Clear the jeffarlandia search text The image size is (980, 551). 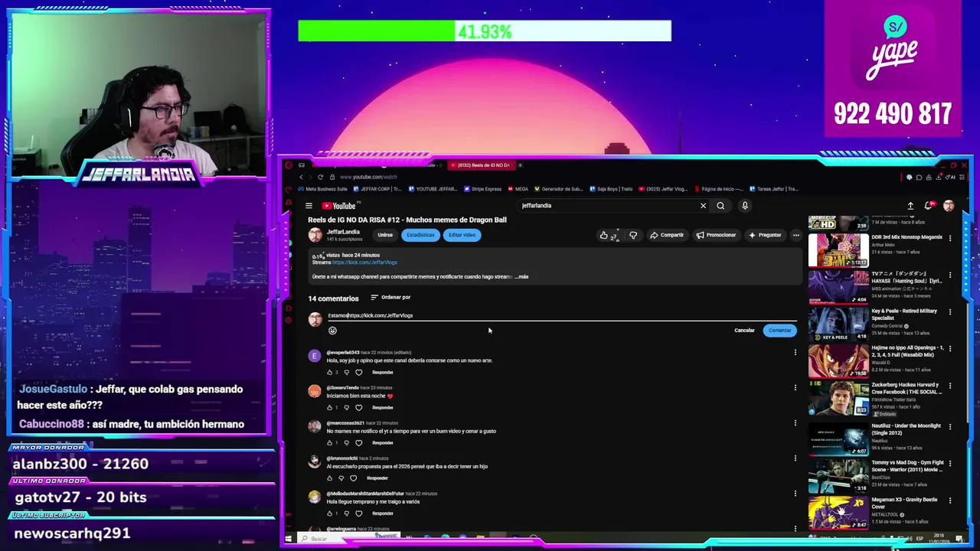(703, 206)
